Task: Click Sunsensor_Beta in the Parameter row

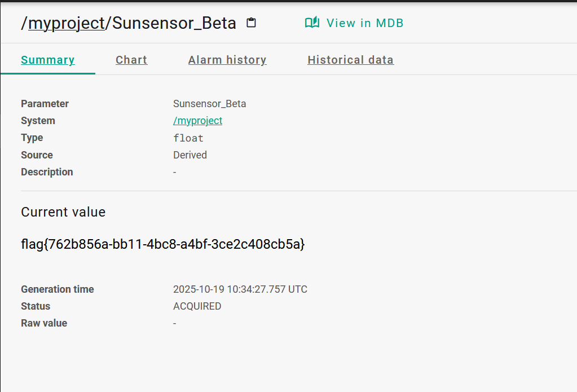Action: pyautogui.click(x=209, y=104)
